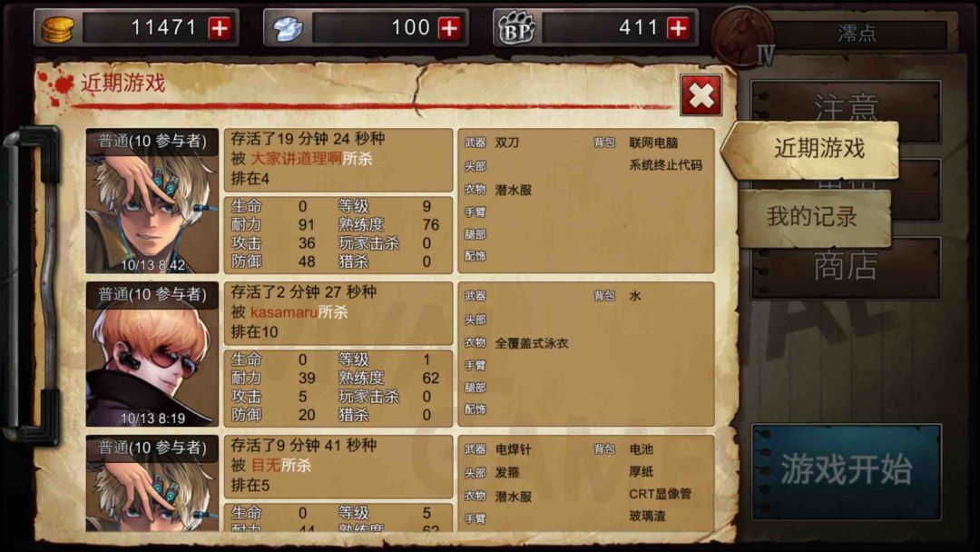Viewport: 980px width, 552px height.
Task: Select the third game record portrait
Action: pyautogui.click(x=152, y=483)
